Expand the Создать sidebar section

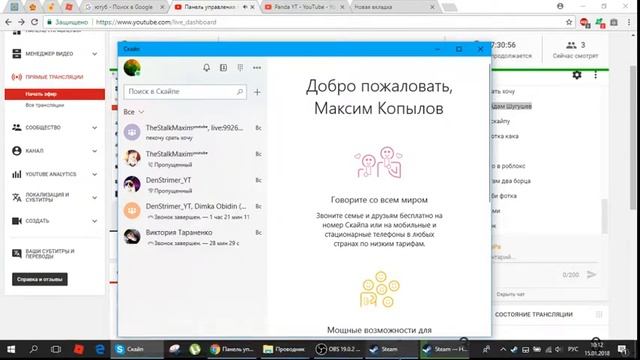point(95,221)
